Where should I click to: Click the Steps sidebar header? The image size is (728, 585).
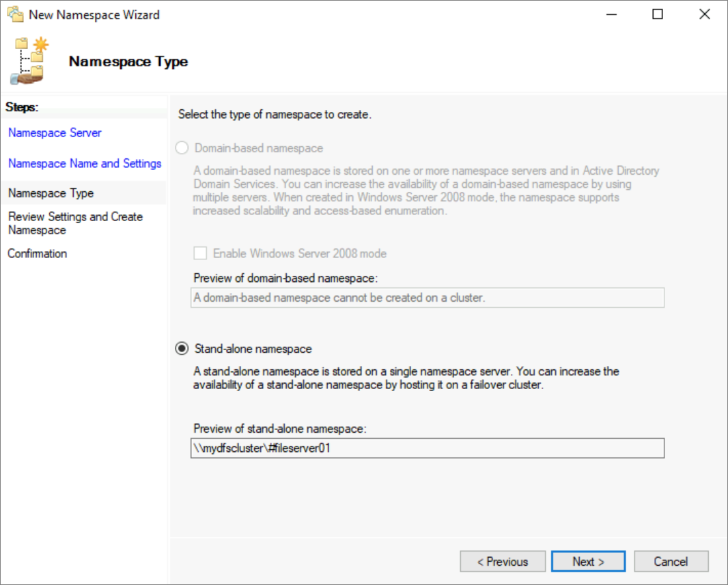pos(21,107)
